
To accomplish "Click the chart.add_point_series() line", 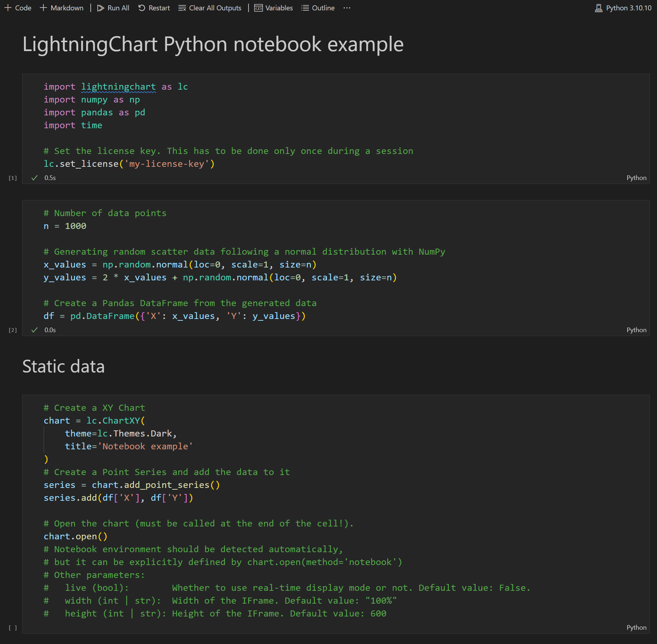I will coord(132,485).
